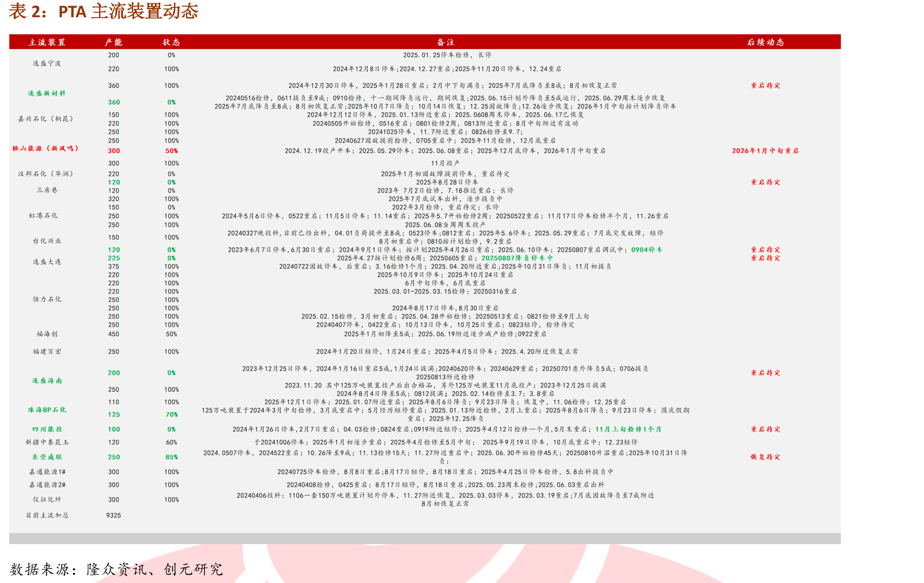The height and width of the screenshot is (583, 924).
Task: Click the 后续动态 column header
Action: tap(765, 42)
